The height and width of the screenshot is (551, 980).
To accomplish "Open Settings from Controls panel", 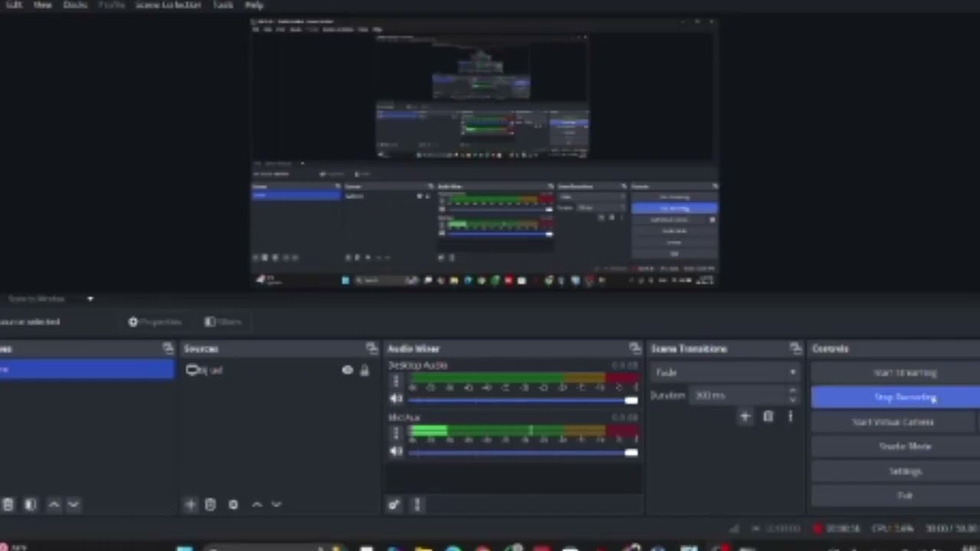I will tap(896, 471).
